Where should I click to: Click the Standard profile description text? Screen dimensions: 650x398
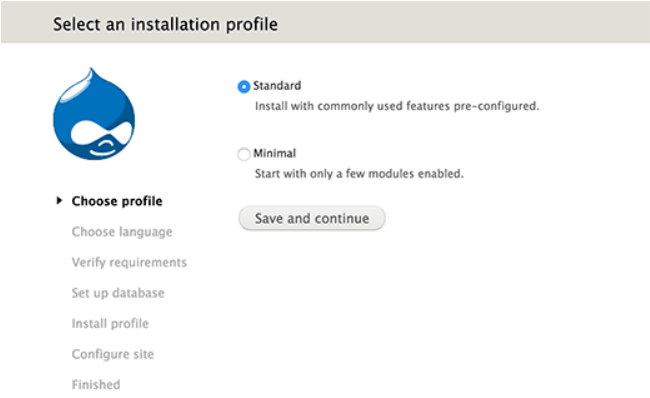coord(397,106)
